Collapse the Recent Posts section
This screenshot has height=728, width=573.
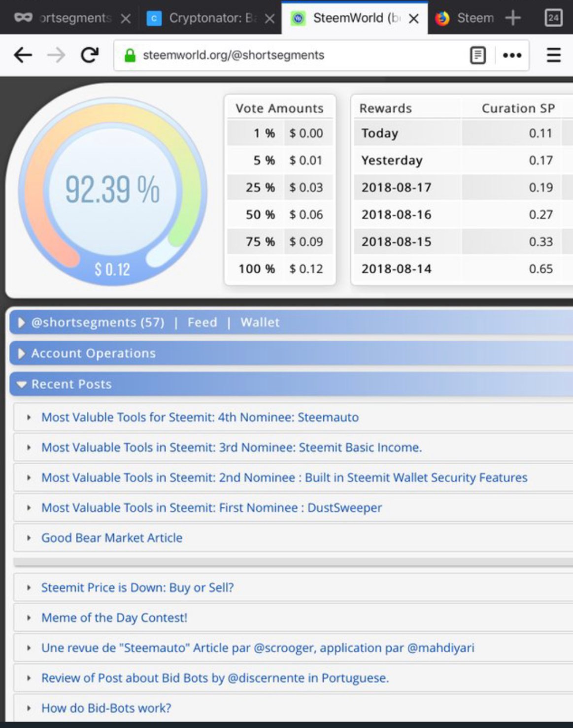point(21,384)
